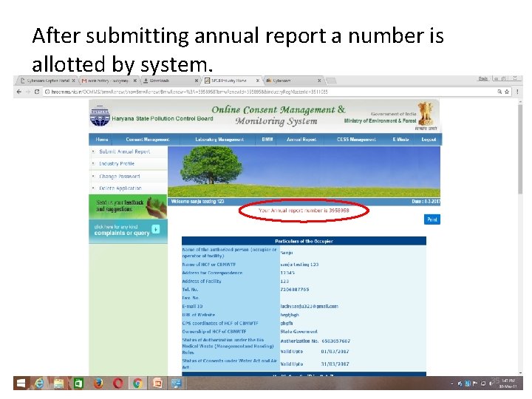Switch to the Gmail tab
Screen dimensions: 532x399
click(x=108, y=81)
